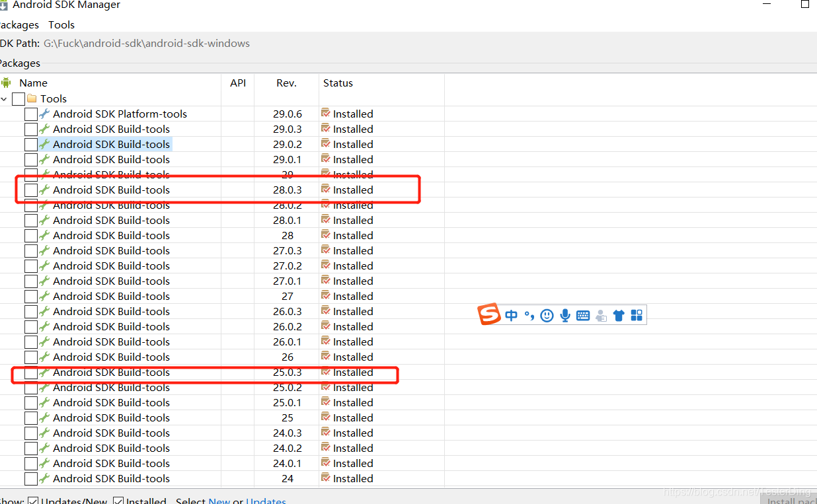817x504 pixels.
Task: Select revision value 26.0.2
Action: [x=287, y=326]
